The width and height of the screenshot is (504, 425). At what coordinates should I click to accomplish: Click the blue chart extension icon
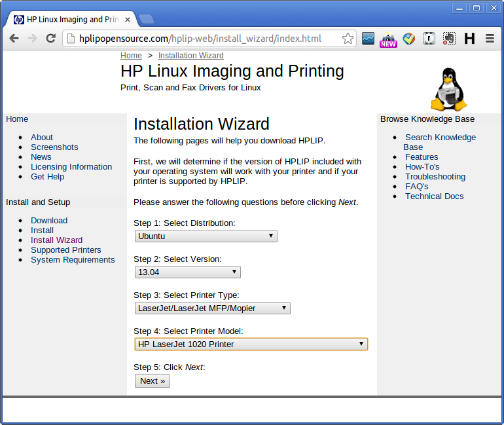click(x=368, y=39)
